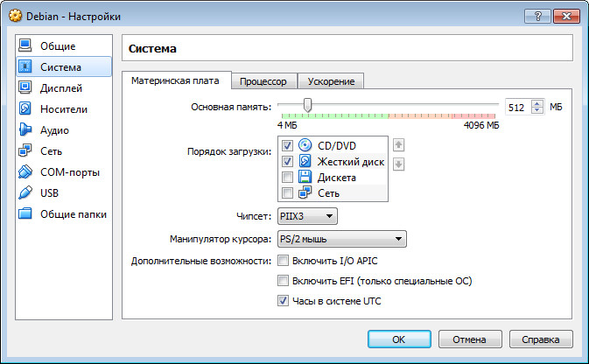This screenshot has height=364, width=589.
Task: Switch to the Ускорение tab
Action: [331, 81]
